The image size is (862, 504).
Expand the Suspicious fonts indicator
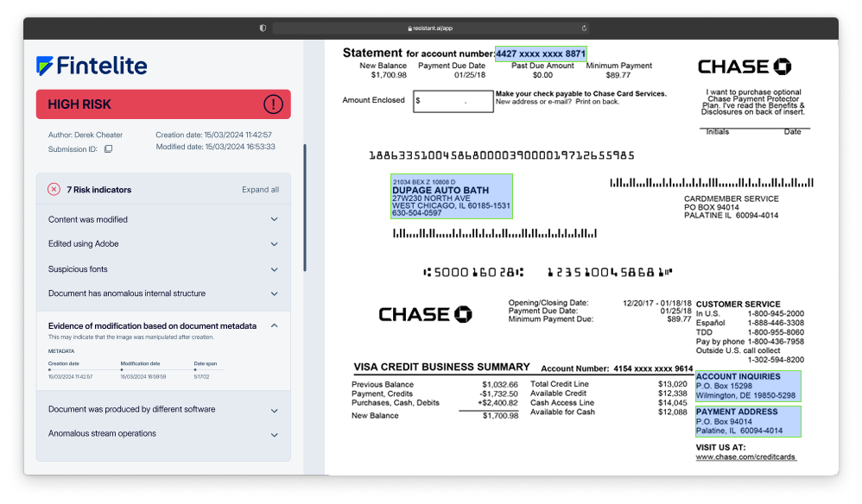275,269
